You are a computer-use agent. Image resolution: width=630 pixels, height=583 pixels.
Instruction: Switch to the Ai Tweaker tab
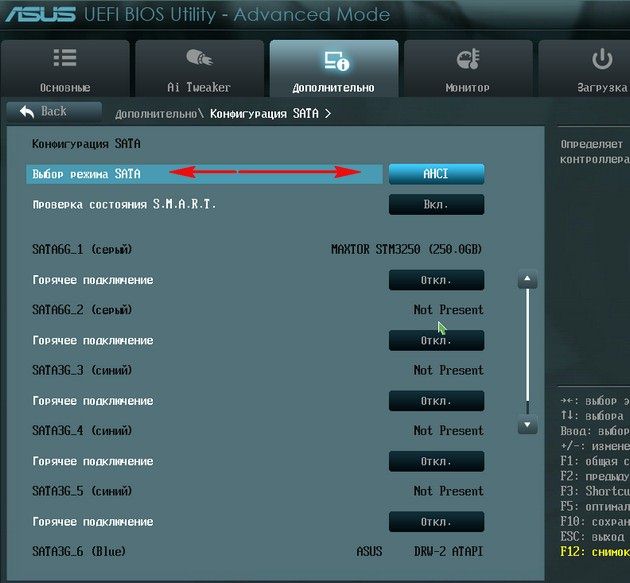point(199,68)
